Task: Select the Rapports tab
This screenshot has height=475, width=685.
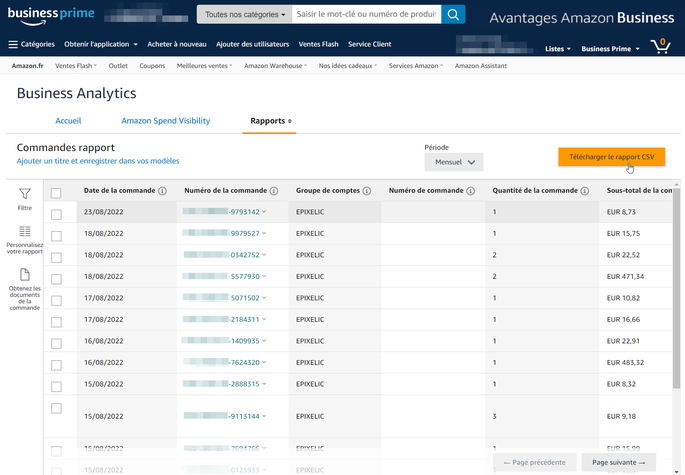Action: pyautogui.click(x=269, y=121)
